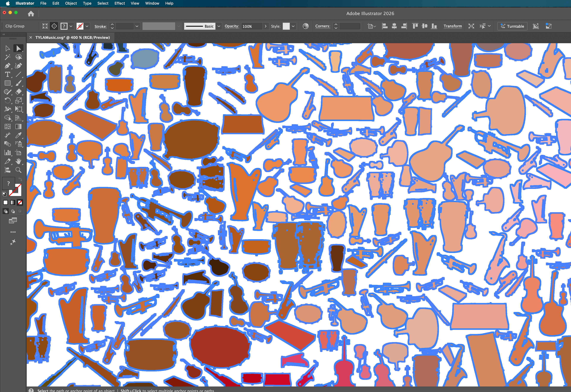This screenshot has width=571, height=392.
Task: Set fill to None swatch
Action: [20, 202]
